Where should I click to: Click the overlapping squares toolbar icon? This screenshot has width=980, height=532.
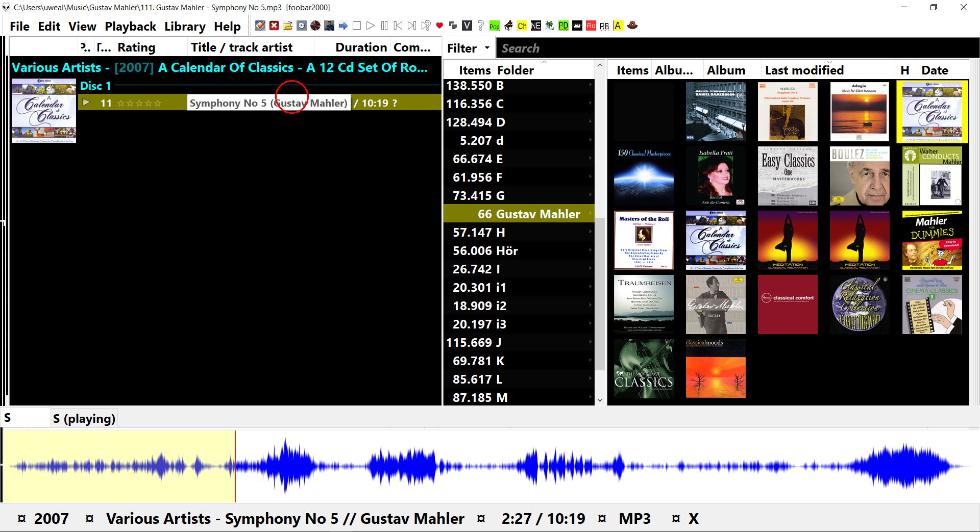coord(453,26)
